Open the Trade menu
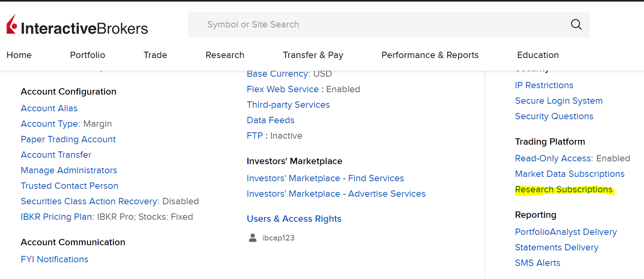The image size is (644, 279). coord(155,55)
